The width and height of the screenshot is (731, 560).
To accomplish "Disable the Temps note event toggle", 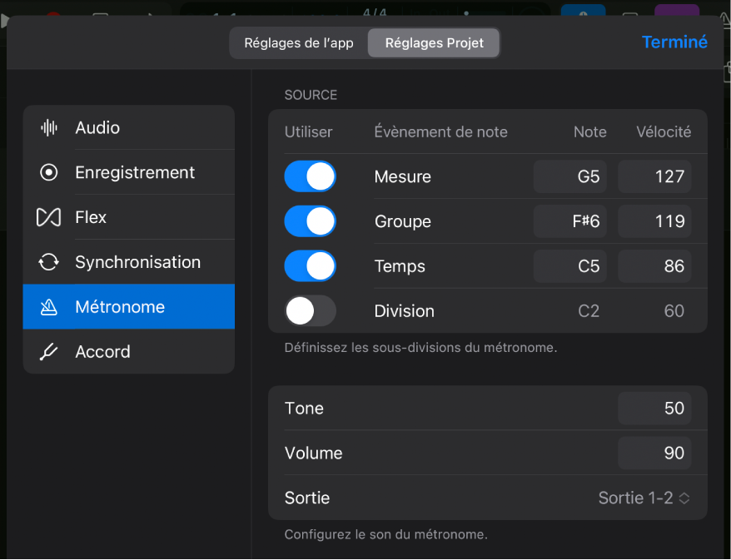I will pyautogui.click(x=310, y=266).
